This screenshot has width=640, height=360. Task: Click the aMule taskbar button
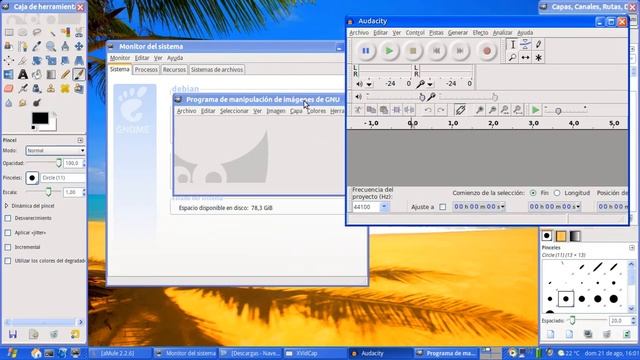click(x=120, y=353)
